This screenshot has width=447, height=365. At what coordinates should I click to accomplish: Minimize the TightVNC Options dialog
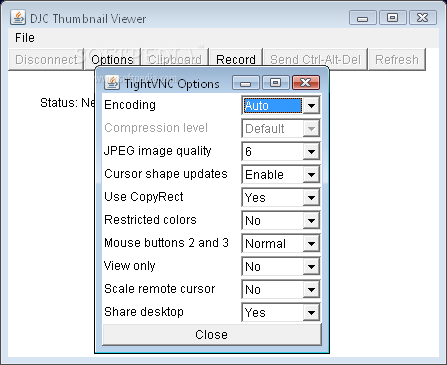tap(245, 83)
